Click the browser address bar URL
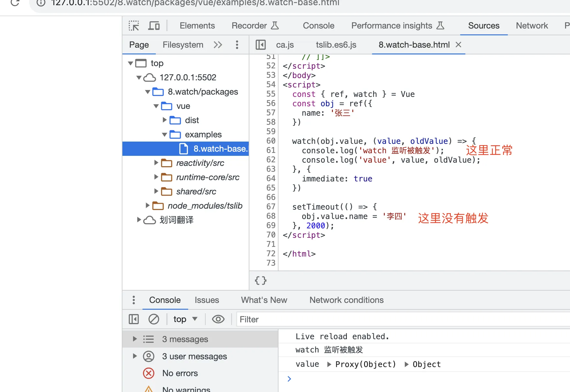 click(x=195, y=3)
